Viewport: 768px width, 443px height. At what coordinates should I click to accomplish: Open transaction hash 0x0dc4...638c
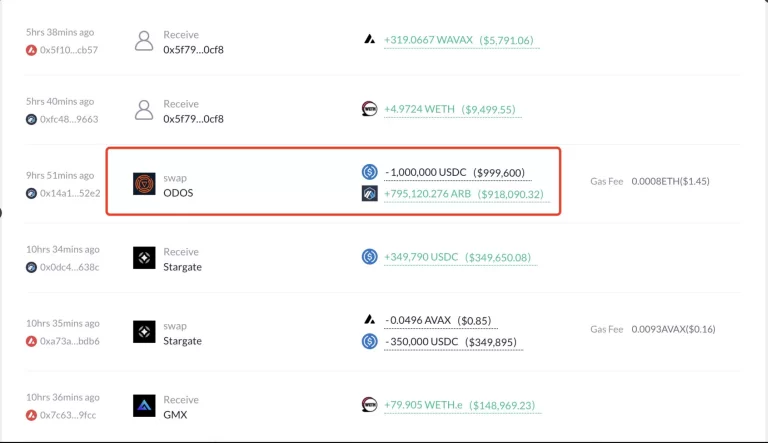[69, 267]
